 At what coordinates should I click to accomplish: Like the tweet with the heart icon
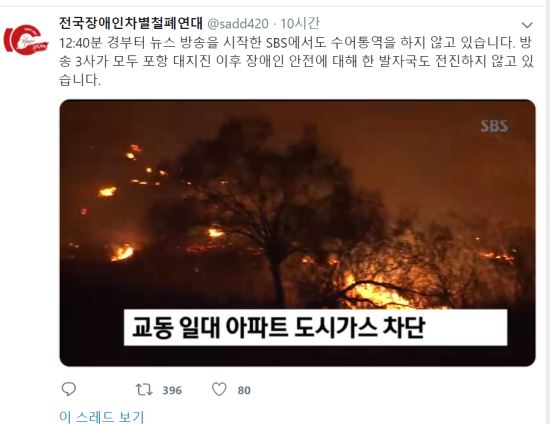[x=219, y=389]
